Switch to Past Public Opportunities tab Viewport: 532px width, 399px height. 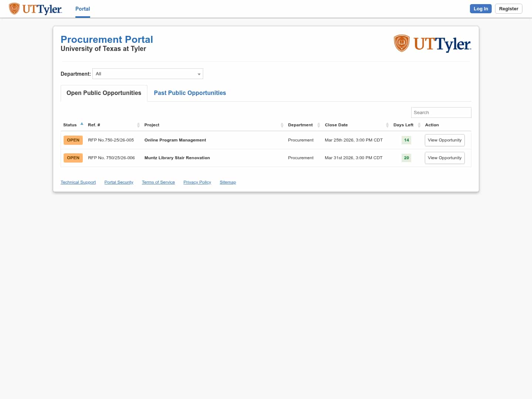coord(190,93)
